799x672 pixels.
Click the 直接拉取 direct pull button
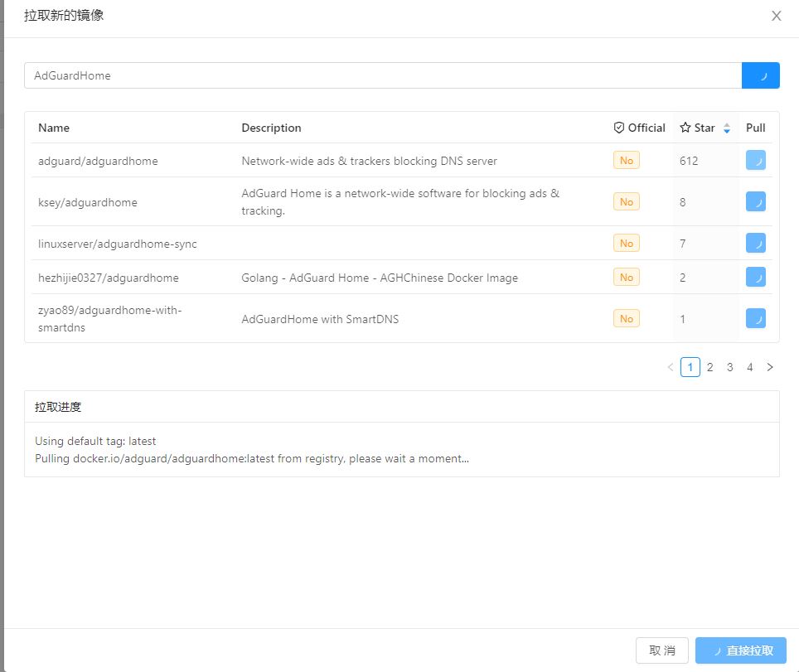[x=740, y=650]
